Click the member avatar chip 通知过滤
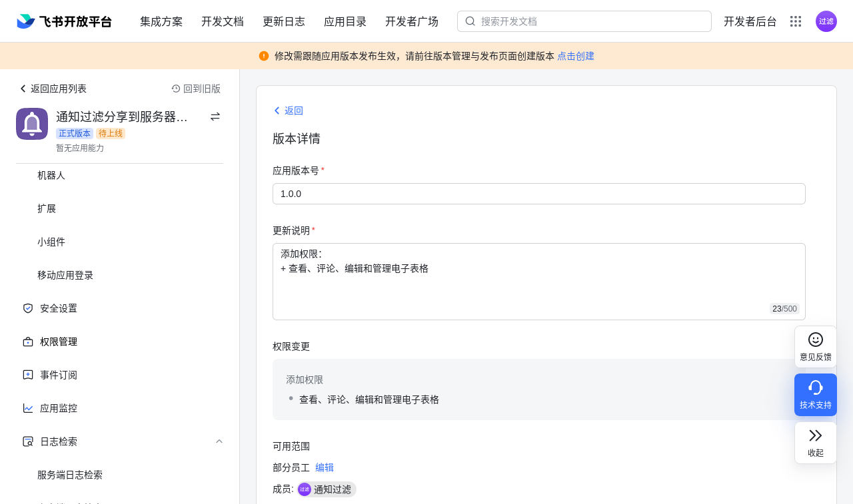 point(327,489)
